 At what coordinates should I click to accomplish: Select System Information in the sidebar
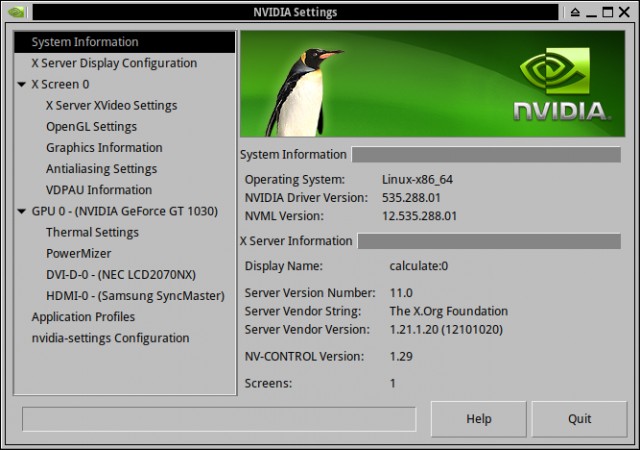pos(124,42)
